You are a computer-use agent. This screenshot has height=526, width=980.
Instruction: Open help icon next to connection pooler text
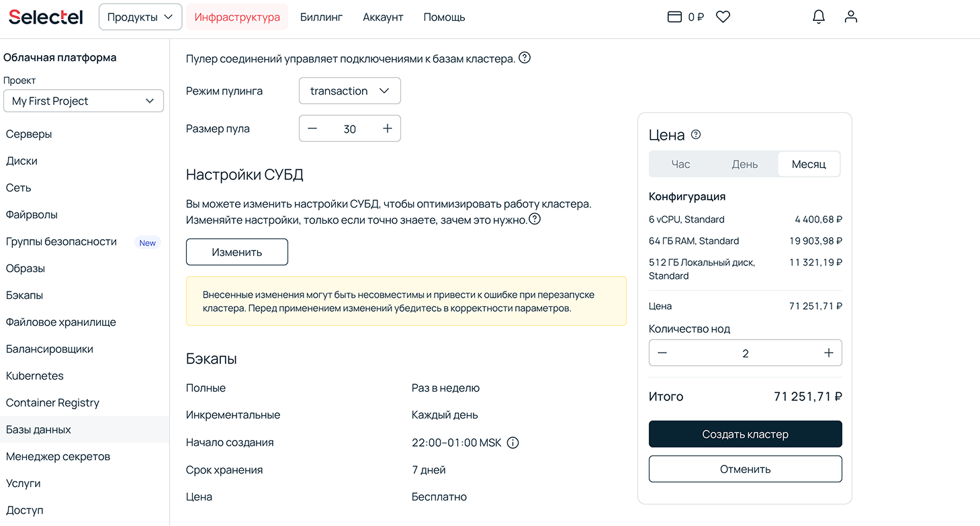[525, 58]
